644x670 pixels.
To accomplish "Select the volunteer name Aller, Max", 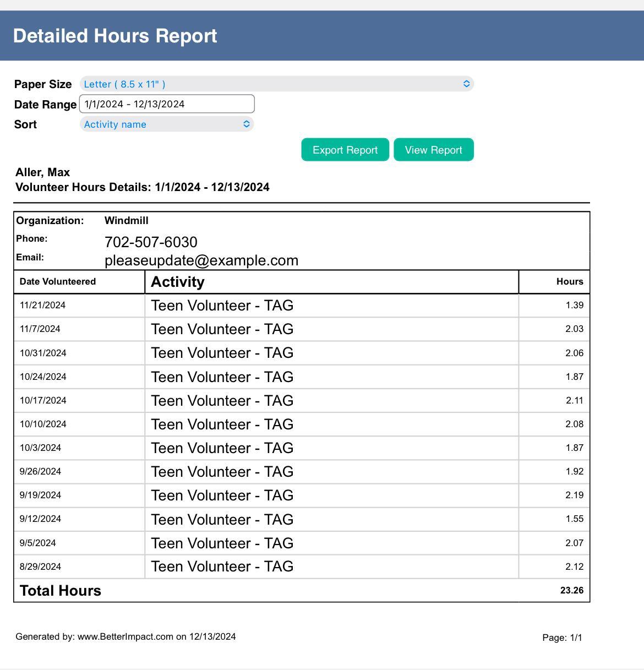I will [x=43, y=172].
